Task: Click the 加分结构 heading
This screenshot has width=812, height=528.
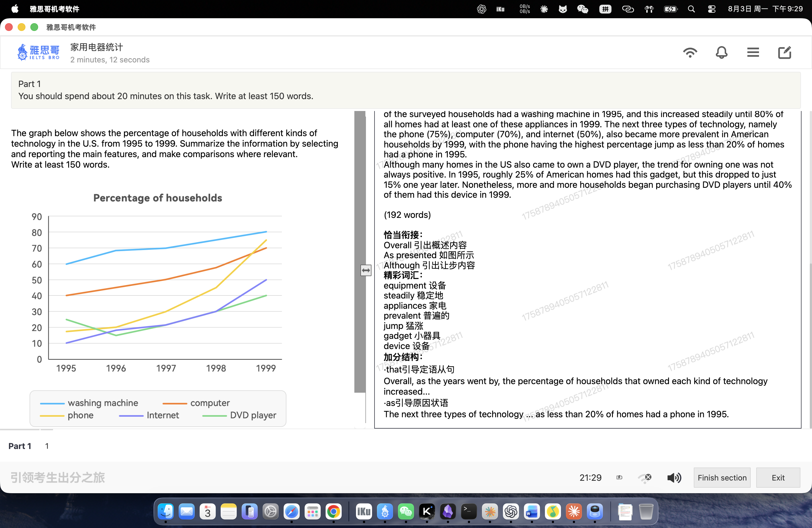Action: pyautogui.click(x=403, y=357)
